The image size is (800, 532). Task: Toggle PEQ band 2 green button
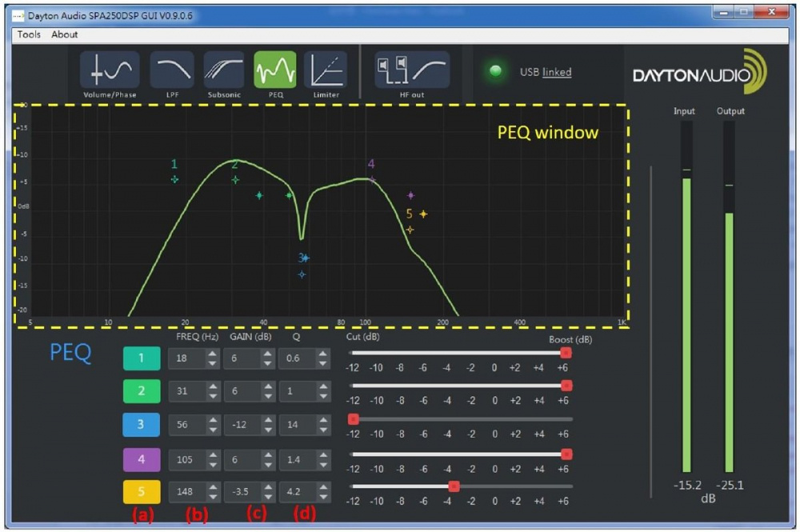[141, 391]
